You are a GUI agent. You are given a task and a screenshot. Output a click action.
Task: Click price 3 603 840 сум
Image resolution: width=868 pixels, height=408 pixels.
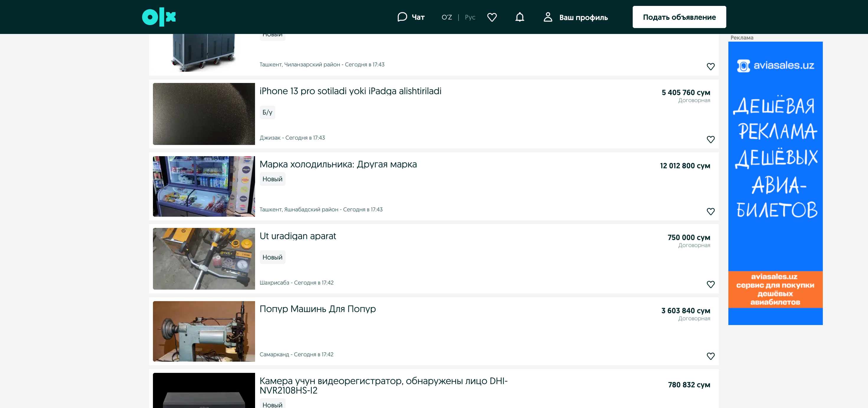click(x=686, y=311)
